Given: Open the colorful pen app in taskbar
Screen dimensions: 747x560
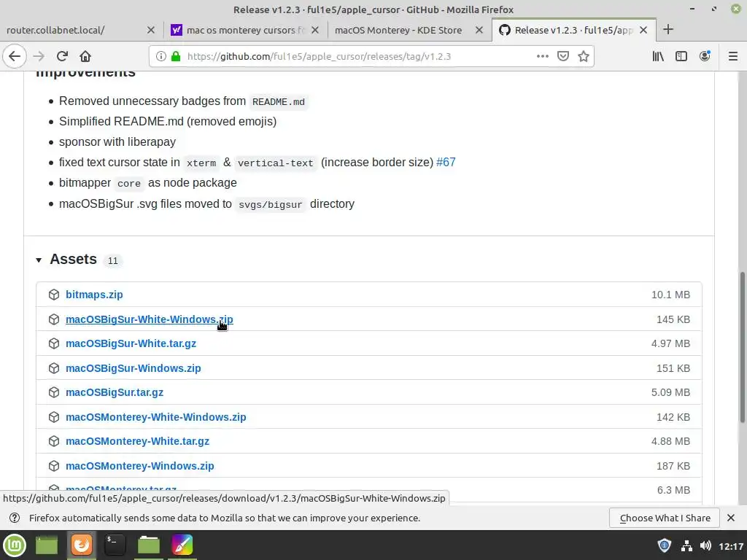Looking at the screenshot, I should 182,545.
